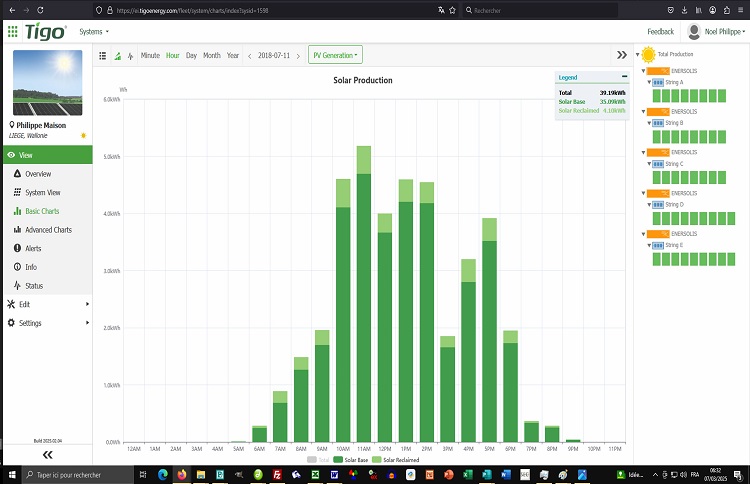Collapse the left sidebar with double chevron
The width and height of the screenshot is (750, 484).
(46, 454)
